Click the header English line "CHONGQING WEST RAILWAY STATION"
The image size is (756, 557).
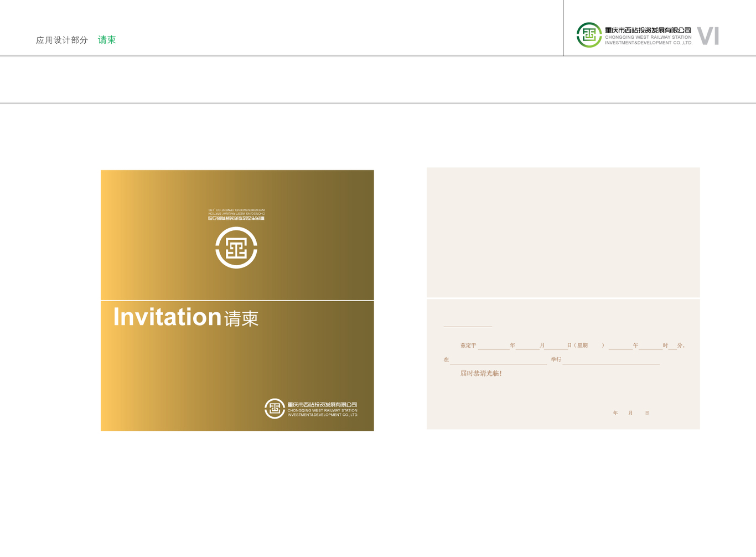click(648, 38)
